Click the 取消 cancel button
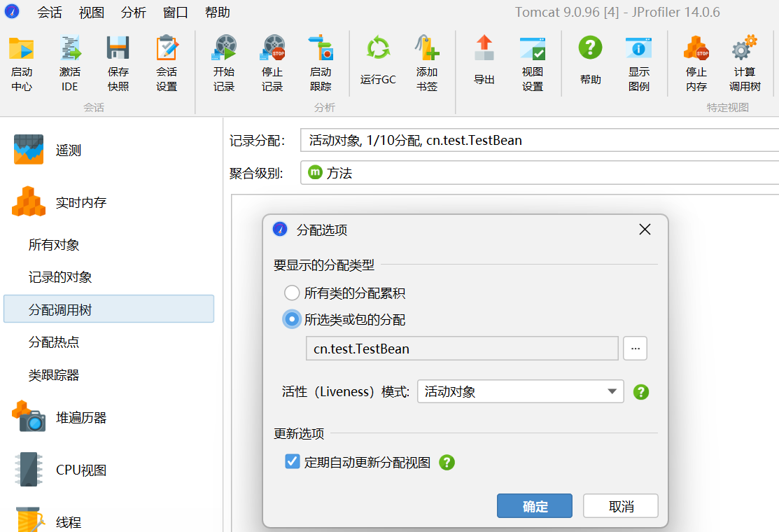 point(621,505)
